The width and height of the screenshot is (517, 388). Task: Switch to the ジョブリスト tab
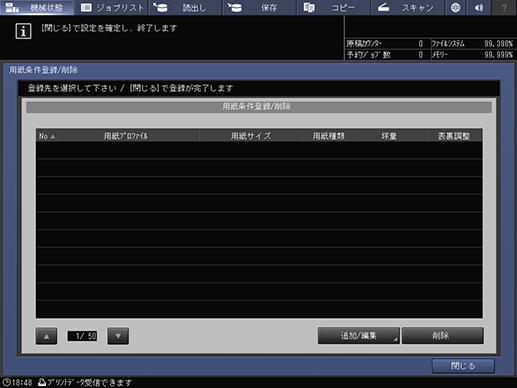click(111, 7)
